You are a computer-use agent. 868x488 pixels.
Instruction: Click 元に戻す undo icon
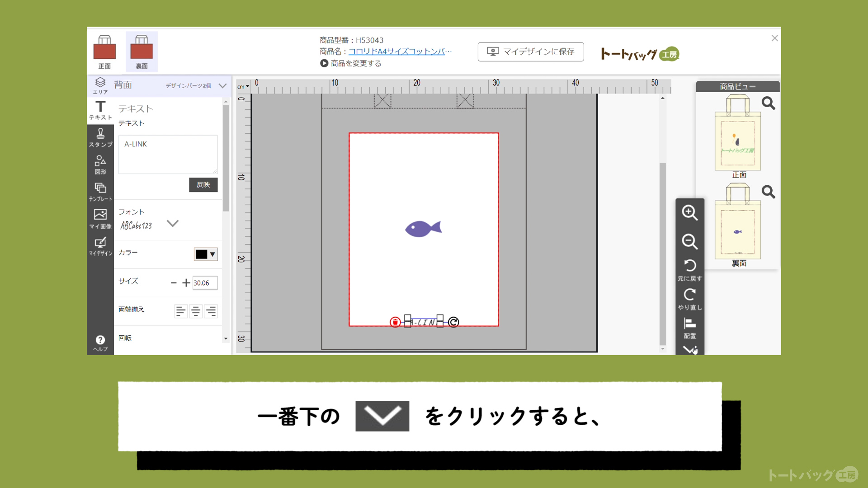pyautogui.click(x=690, y=270)
